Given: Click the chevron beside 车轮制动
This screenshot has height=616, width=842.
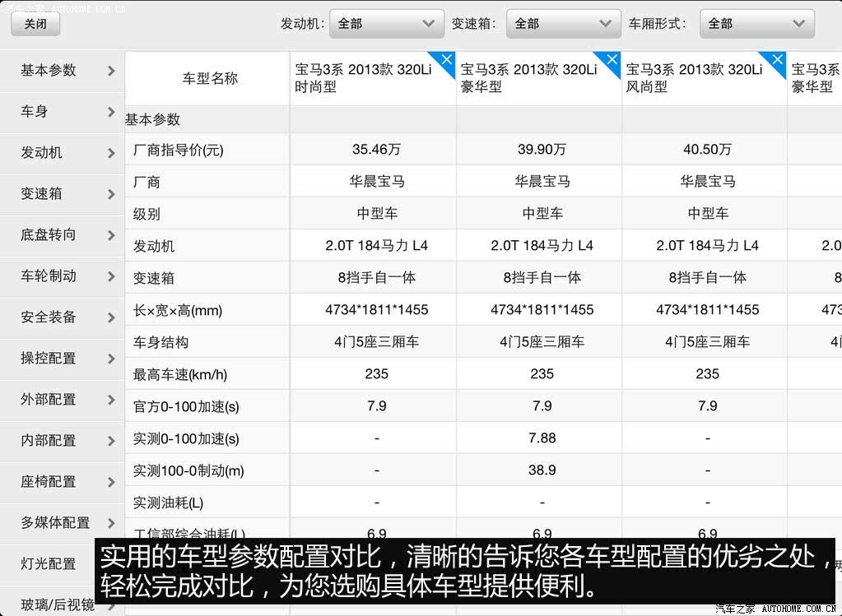Looking at the screenshot, I should tap(111, 276).
